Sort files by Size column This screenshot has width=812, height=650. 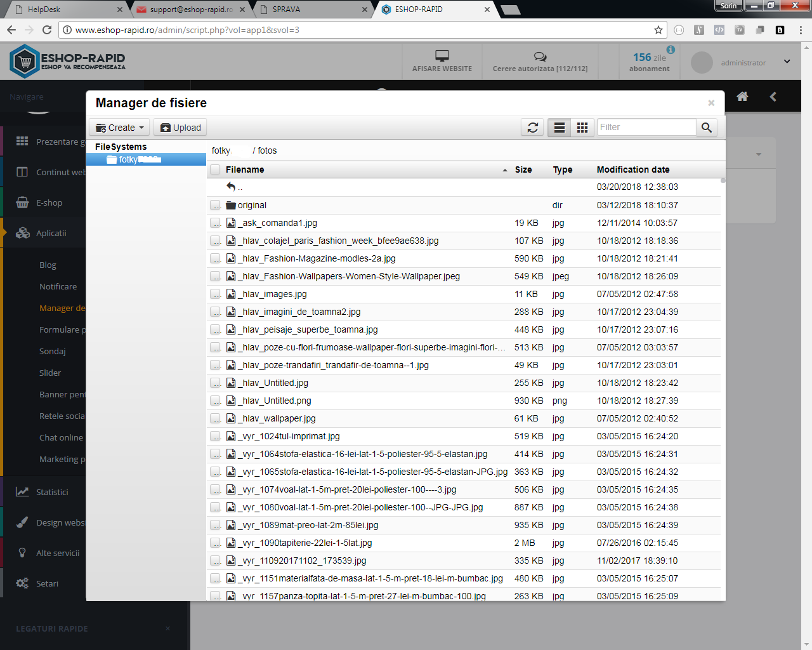tap(523, 169)
